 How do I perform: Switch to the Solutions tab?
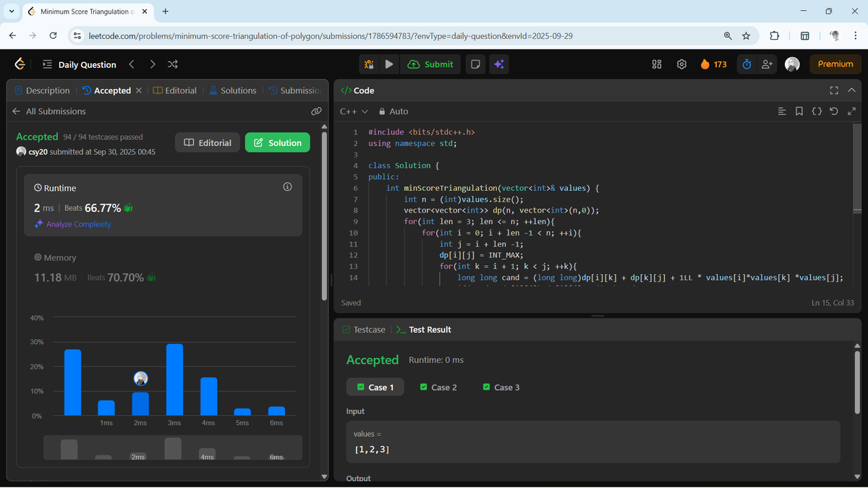[232, 90]
